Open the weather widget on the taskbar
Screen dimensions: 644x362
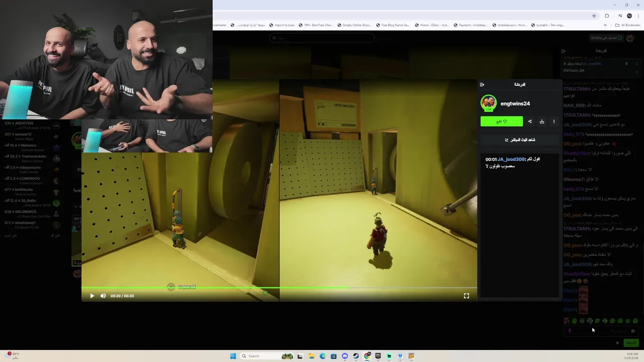click(12, 355)
